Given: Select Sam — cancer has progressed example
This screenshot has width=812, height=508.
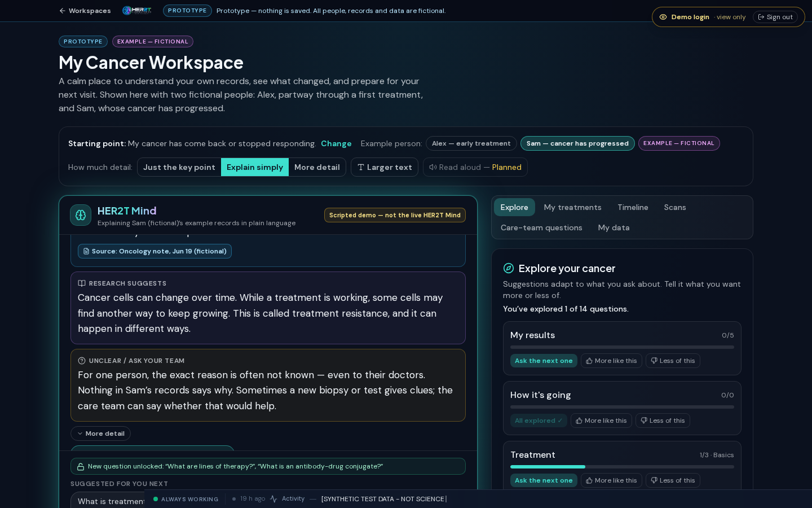Looking at the screenshot, I should tap(577, 143).
